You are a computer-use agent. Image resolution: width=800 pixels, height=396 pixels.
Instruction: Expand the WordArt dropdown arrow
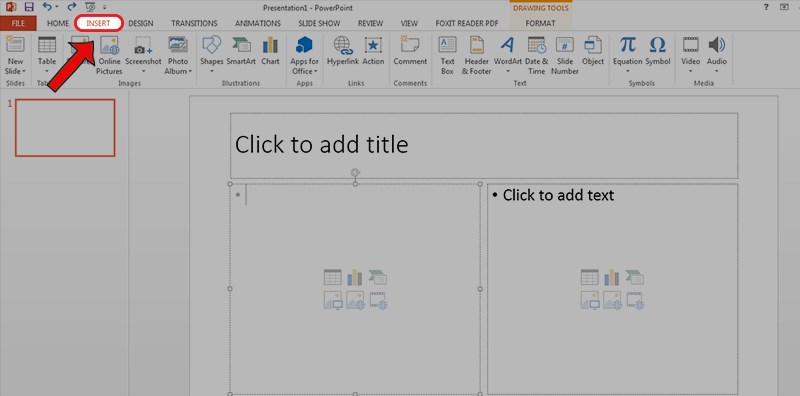click(508, 71)
